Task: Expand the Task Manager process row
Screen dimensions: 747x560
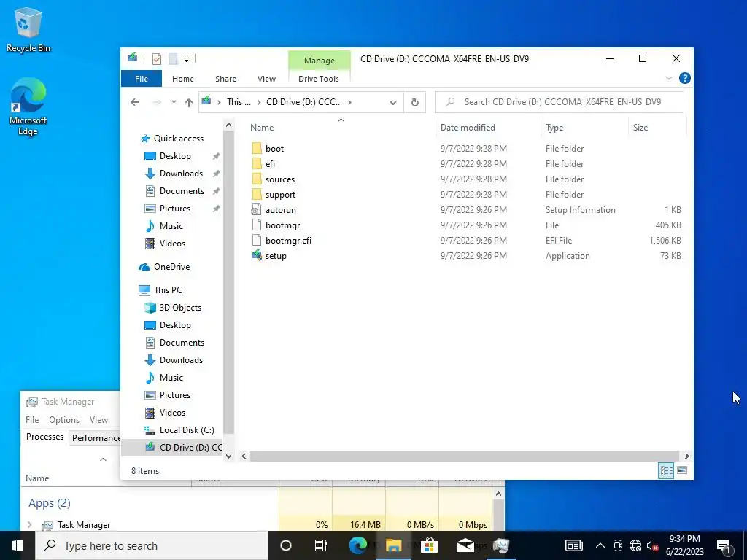Action: pos(30,525)
